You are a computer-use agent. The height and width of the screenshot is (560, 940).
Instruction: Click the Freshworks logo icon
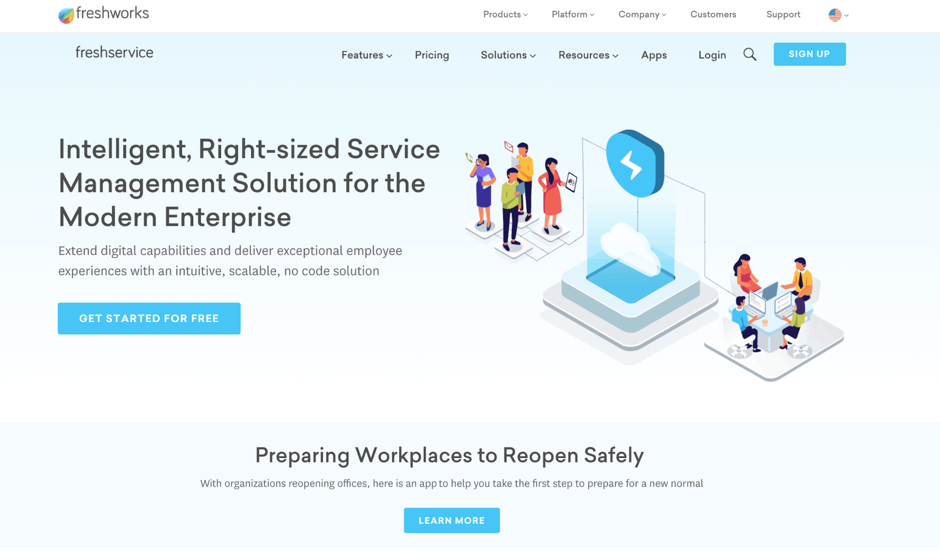click(x=66, y=16)
